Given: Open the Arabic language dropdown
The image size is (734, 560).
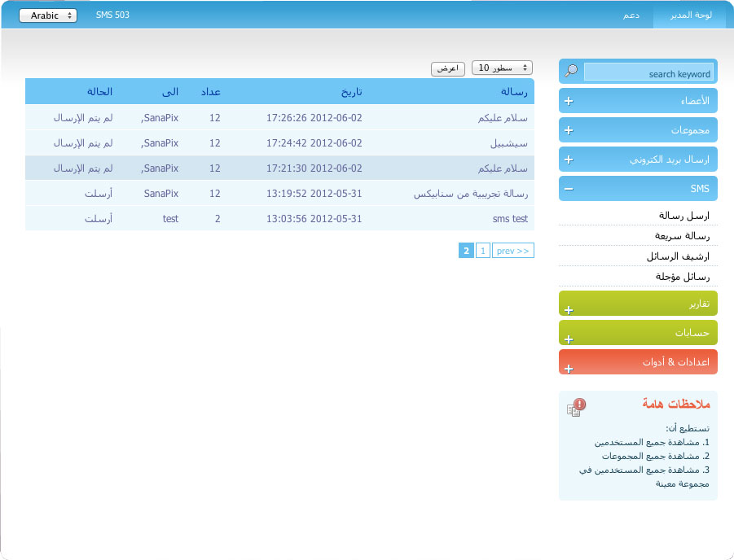Looking at the screenshot, I should click(x=48, y=15).
